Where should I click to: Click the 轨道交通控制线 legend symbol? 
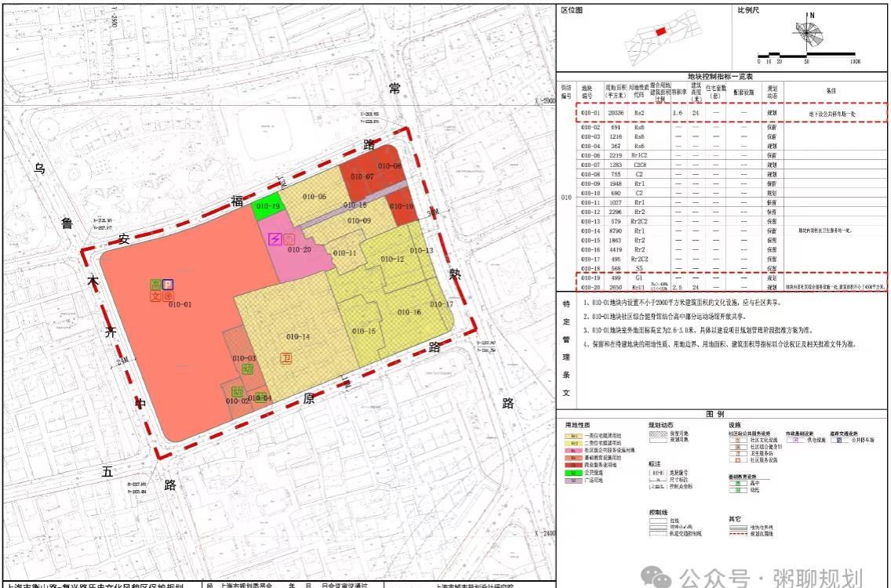tap(658, 533)
